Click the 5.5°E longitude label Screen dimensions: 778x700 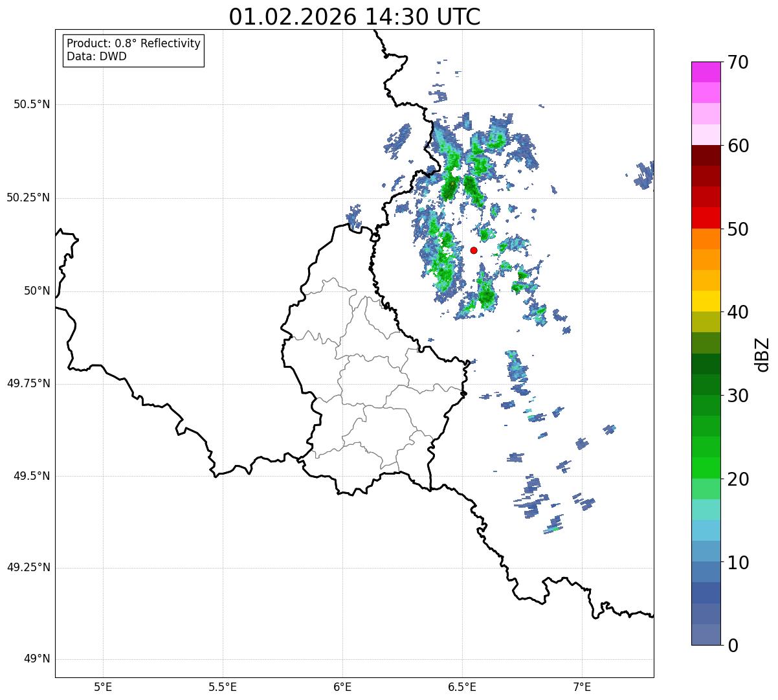pyautogui.click(x=223, y=686)
